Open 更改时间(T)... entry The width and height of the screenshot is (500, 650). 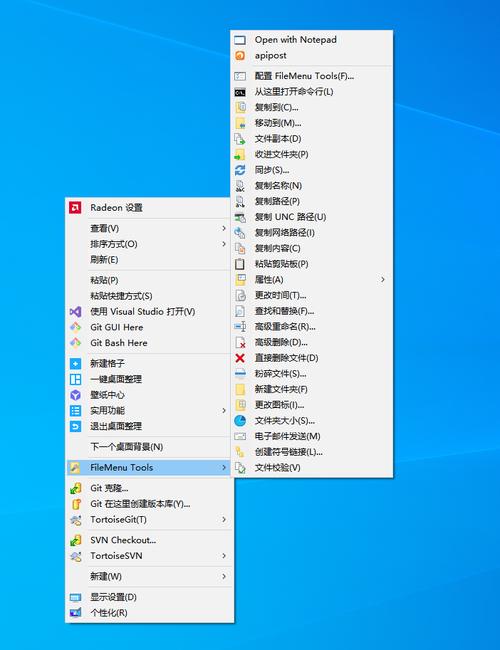(x=311, y=296)
